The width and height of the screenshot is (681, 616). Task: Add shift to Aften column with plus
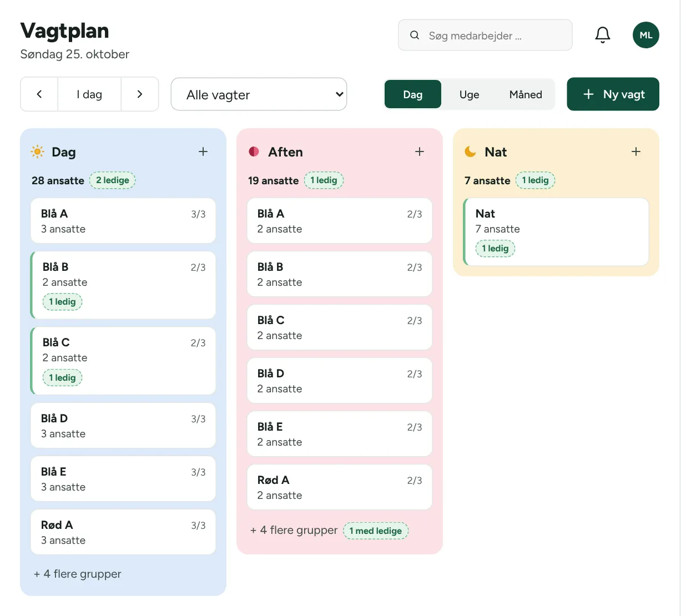[420, 152]
